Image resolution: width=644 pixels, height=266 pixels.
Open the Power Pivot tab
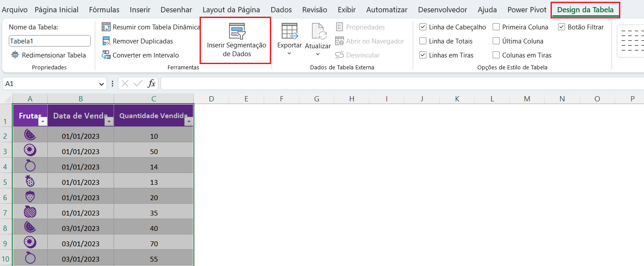tap(527, 10)
